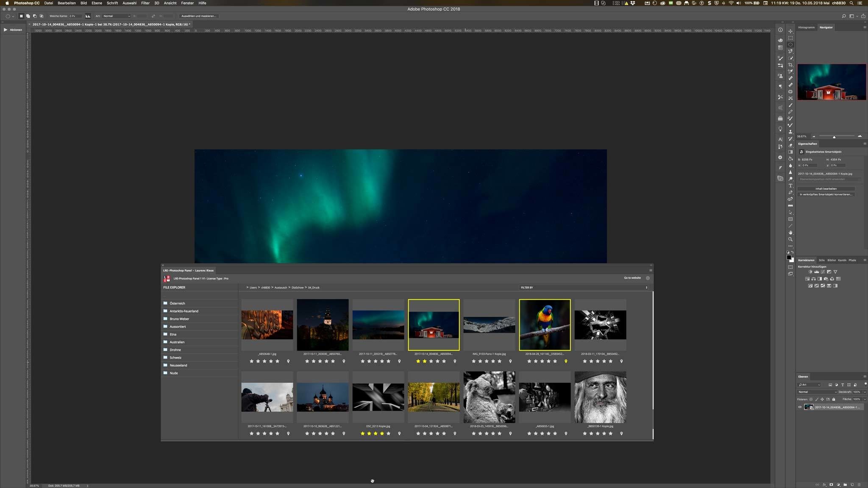
Task: Click In verknüpftes Smartobjekt konvertieren button
Action: (x=826, y=194)
